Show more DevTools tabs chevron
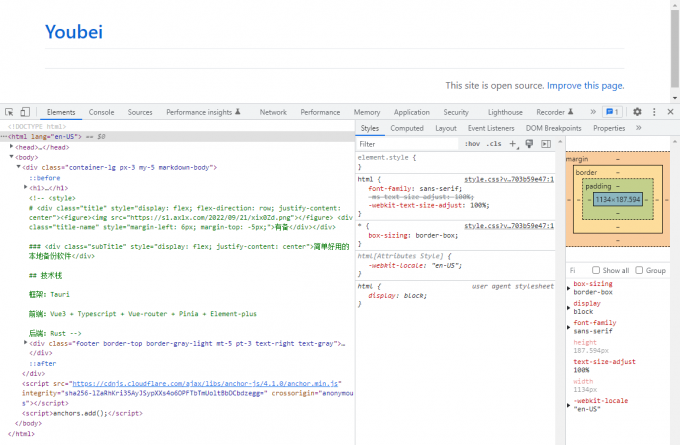 (593, 112)
